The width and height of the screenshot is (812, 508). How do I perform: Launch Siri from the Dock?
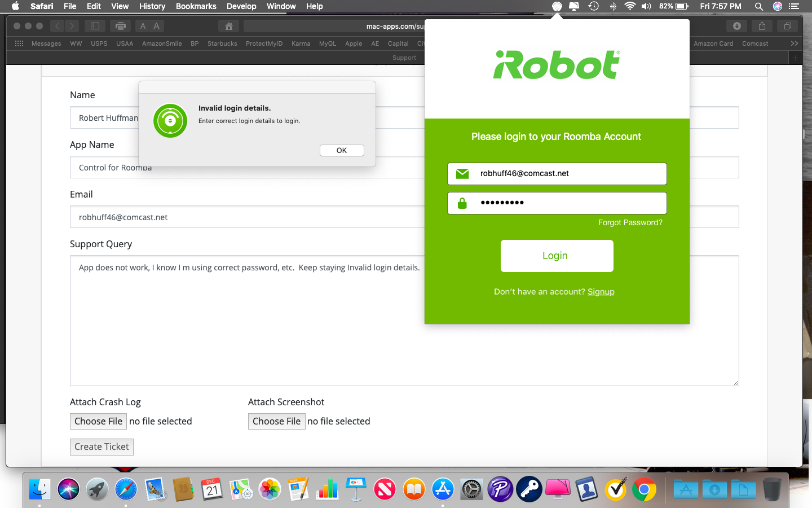68,489
